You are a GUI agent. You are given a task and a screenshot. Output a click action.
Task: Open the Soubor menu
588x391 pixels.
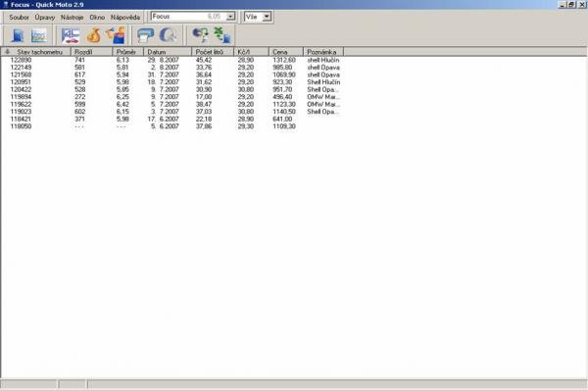(19, 18)
